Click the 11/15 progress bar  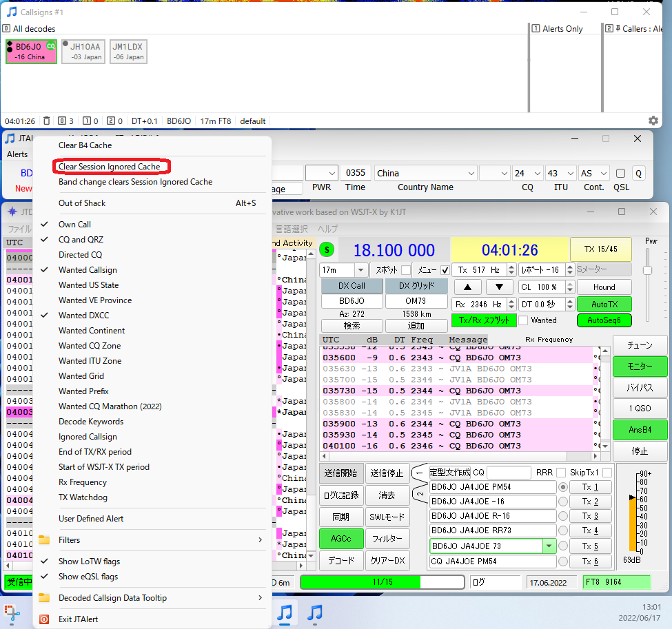pyautogui.click(x=383, y=582)
